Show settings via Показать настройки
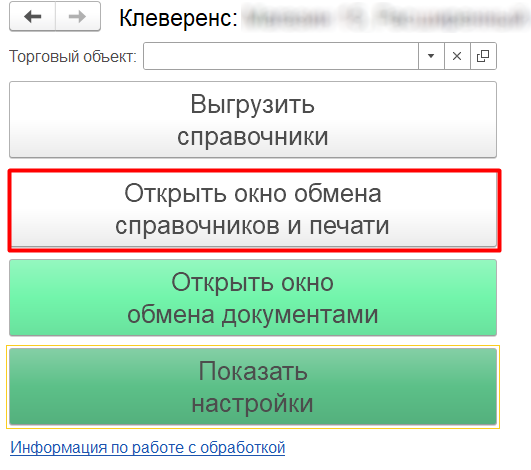Screen dimensions: 531x470 pos(253,387)
